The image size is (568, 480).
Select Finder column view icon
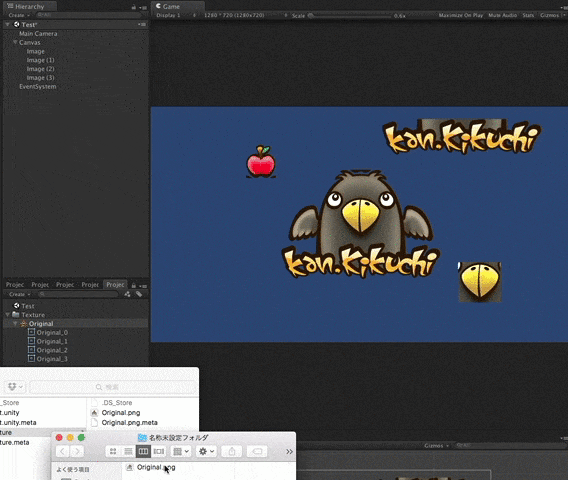click(x=143, y=451)
